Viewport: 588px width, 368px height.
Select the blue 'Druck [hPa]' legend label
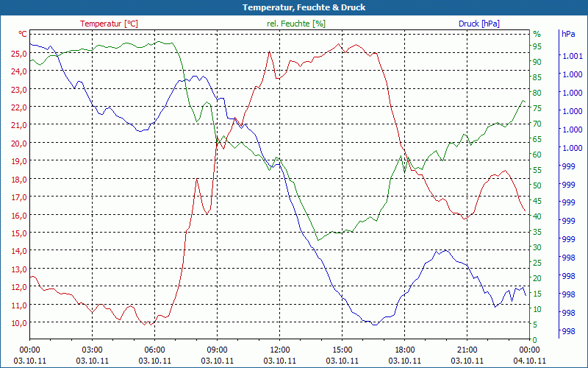click(x=479, y=24)
